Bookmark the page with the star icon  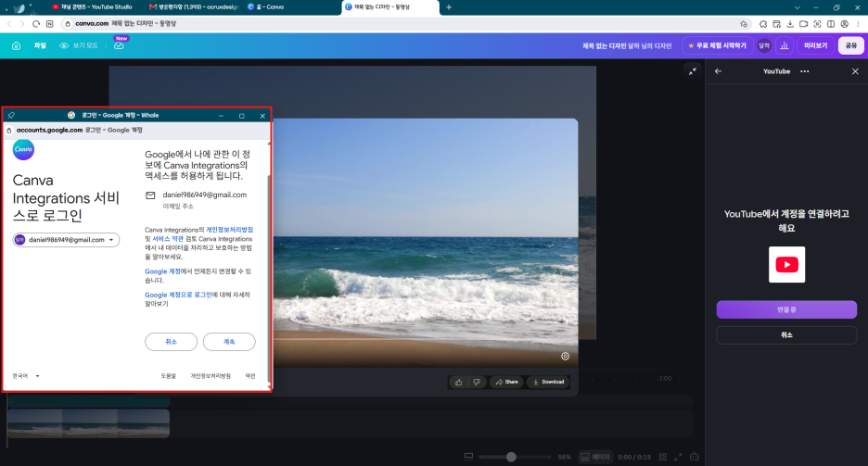coord(744,24)
